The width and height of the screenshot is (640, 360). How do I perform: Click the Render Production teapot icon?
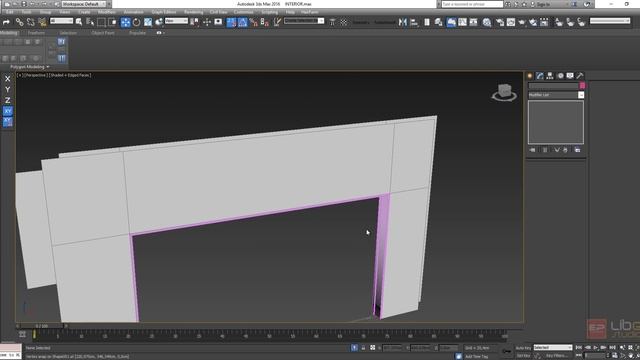[522, 22]
